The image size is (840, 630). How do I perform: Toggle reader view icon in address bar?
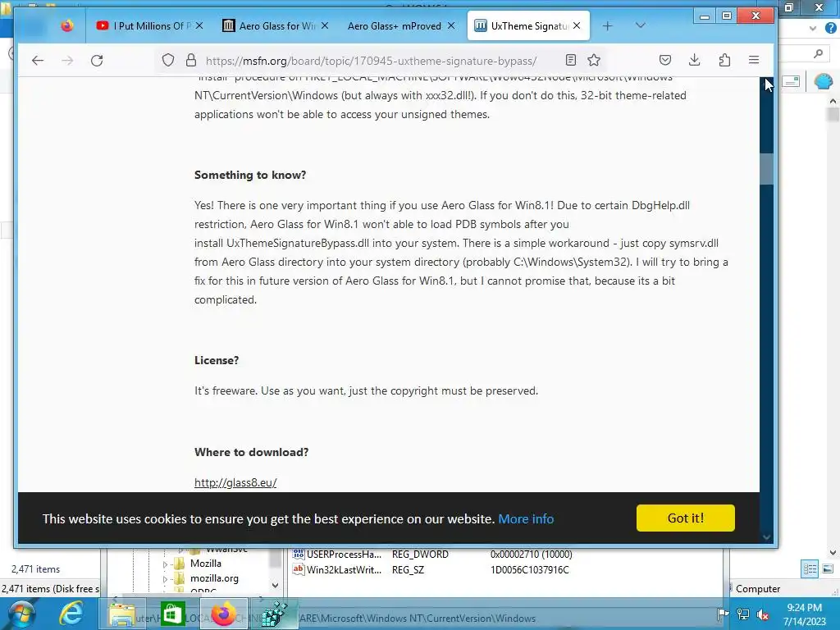(571, 60)
